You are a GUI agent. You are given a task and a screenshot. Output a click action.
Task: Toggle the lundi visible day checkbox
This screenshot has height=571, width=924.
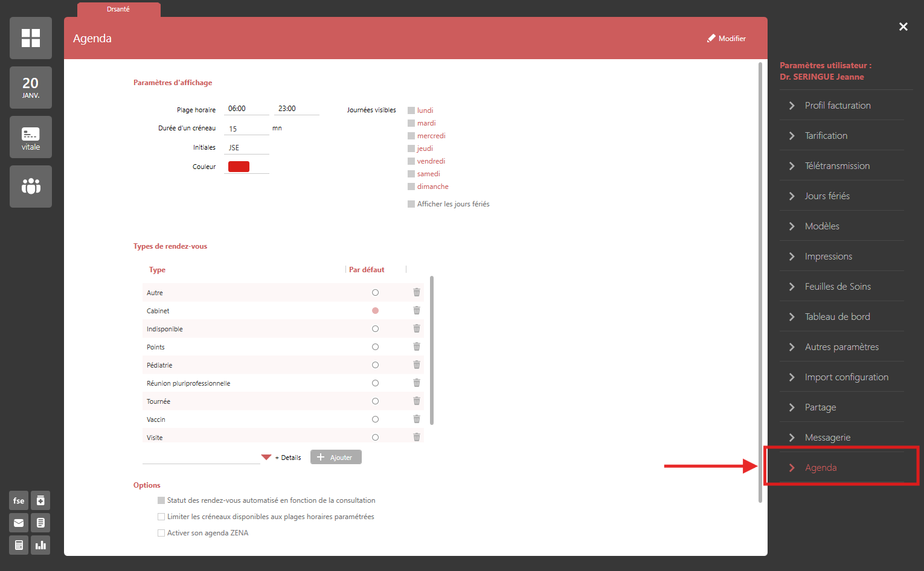[x=411, y=110]
